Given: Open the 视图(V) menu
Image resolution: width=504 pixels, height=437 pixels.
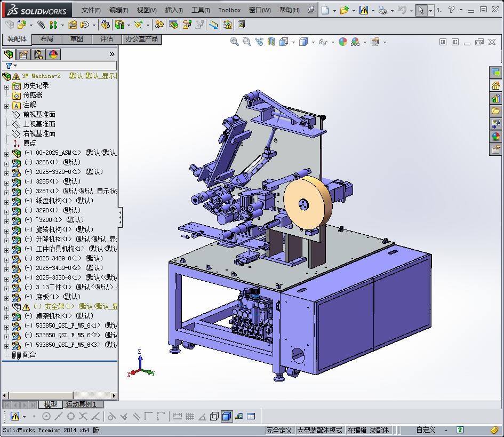Looking at the screenshot, I should click(x=147, y=10).
